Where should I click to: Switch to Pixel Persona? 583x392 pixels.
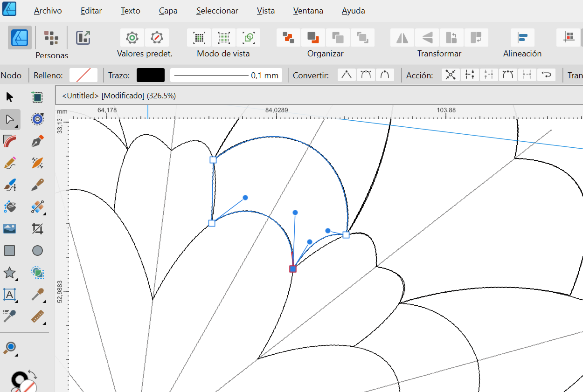pyautogui.click(x=51, y=38)
